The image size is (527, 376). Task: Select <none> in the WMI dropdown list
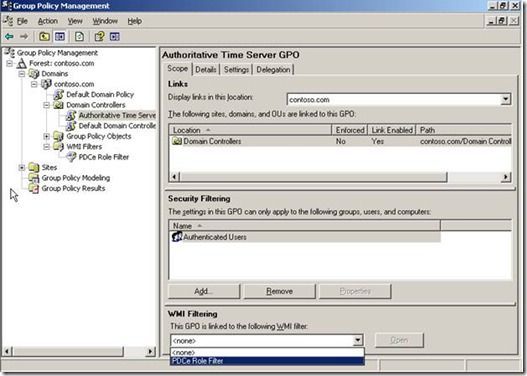[267, 352]
